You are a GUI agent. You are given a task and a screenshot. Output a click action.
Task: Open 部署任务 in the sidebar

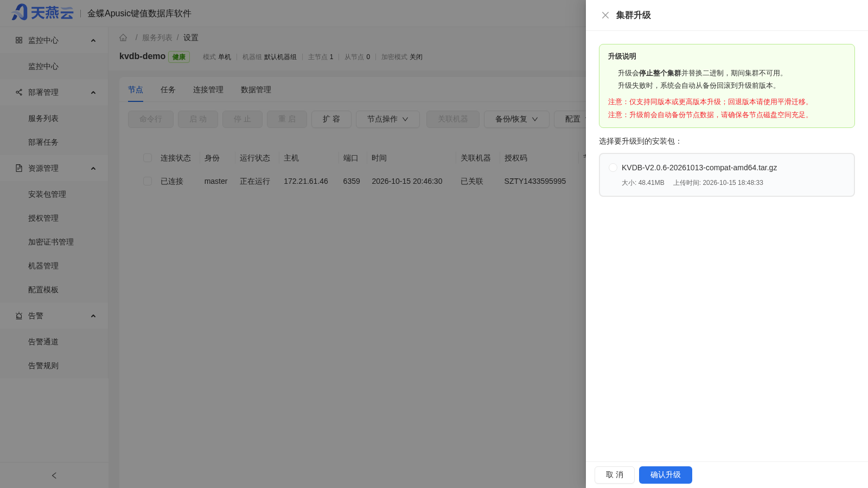click(43, 142)
